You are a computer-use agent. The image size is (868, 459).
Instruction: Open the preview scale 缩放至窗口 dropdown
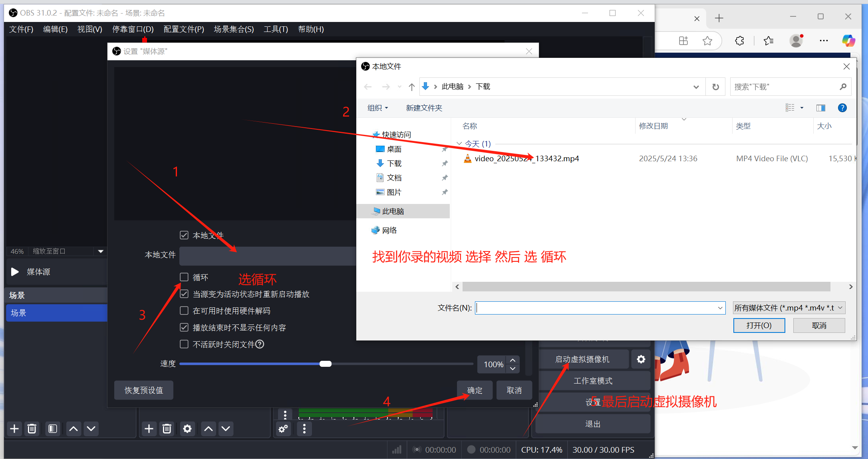100,251
